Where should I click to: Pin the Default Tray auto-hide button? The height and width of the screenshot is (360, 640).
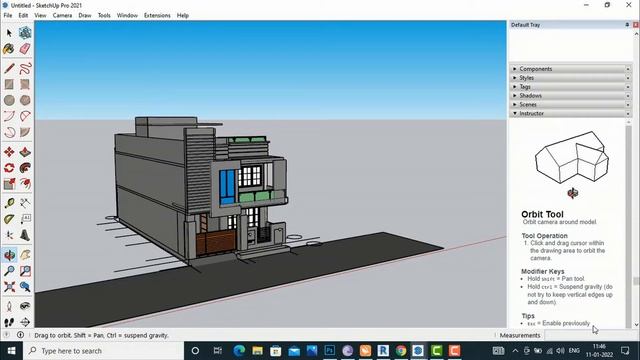[x=627, y=25]
